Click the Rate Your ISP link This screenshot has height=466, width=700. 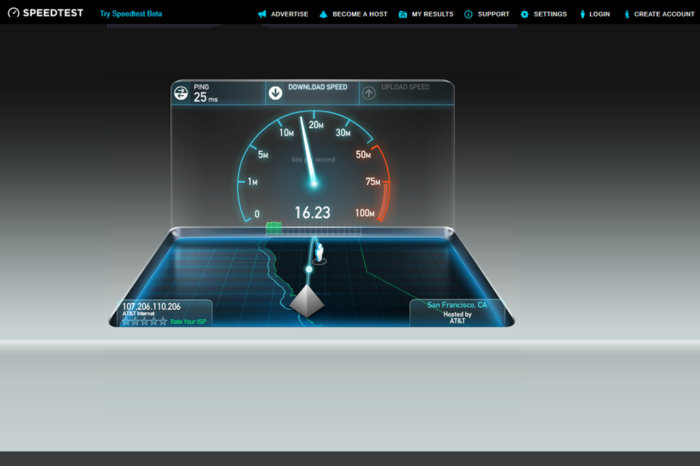[190, 321]
